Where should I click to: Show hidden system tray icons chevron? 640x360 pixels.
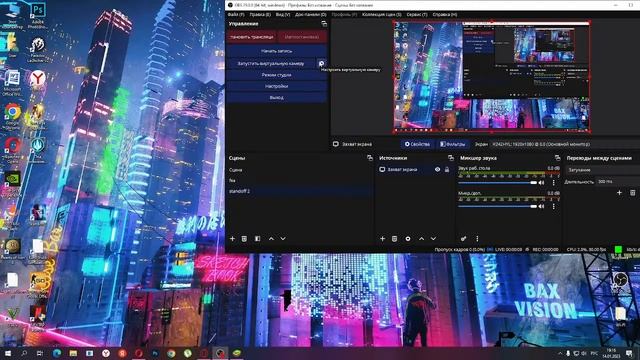[560, 353]
